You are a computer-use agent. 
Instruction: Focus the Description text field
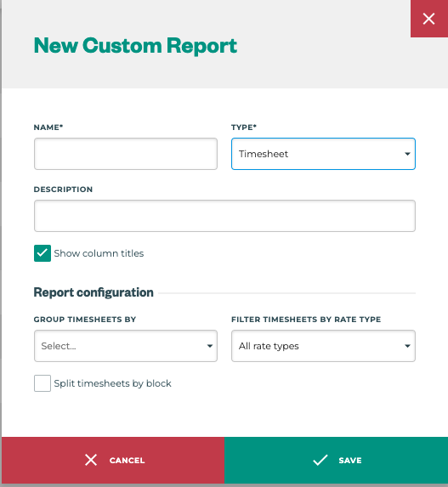click(x=224, y=216)
